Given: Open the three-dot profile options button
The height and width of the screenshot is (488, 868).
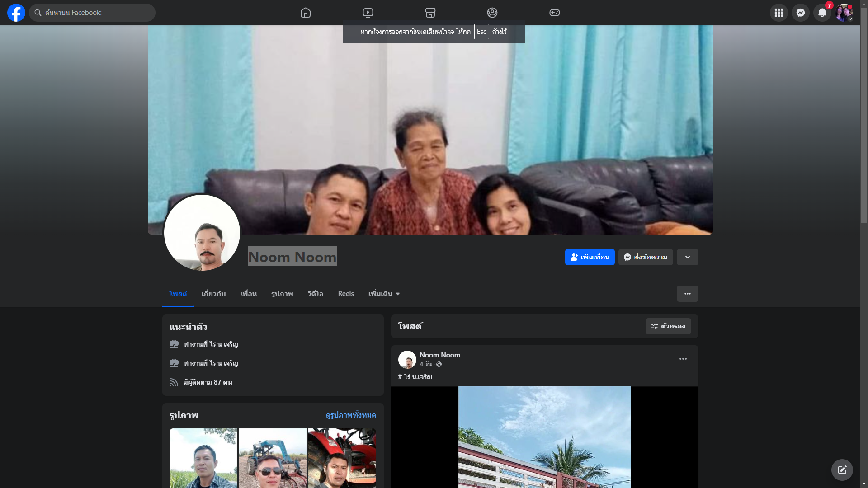Looking at the screenshot, I should 687,294.
